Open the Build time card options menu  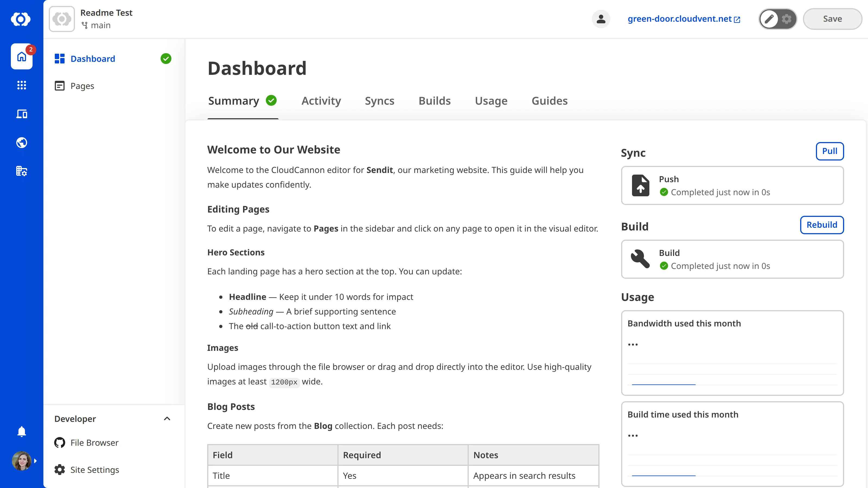(633, 435)
